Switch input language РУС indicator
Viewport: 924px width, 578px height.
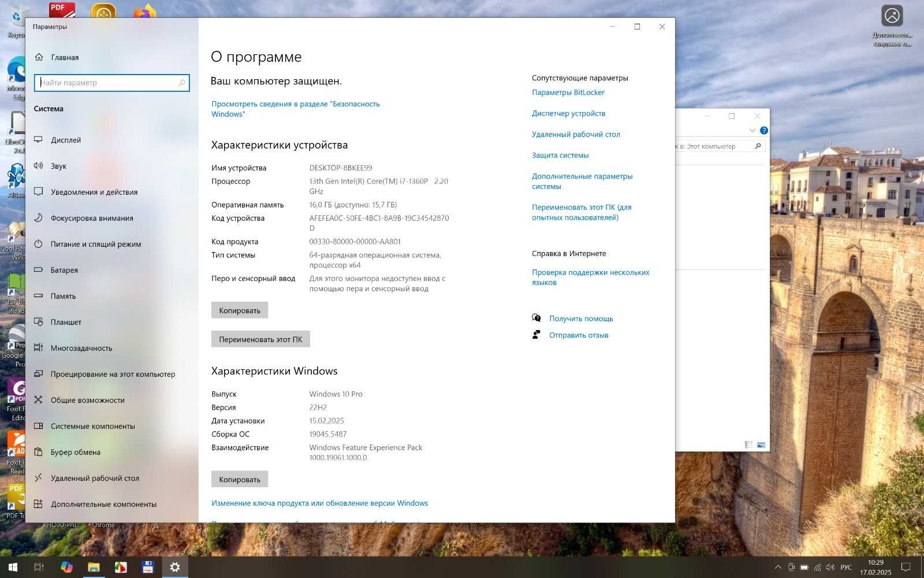click(x=846, y=567)
